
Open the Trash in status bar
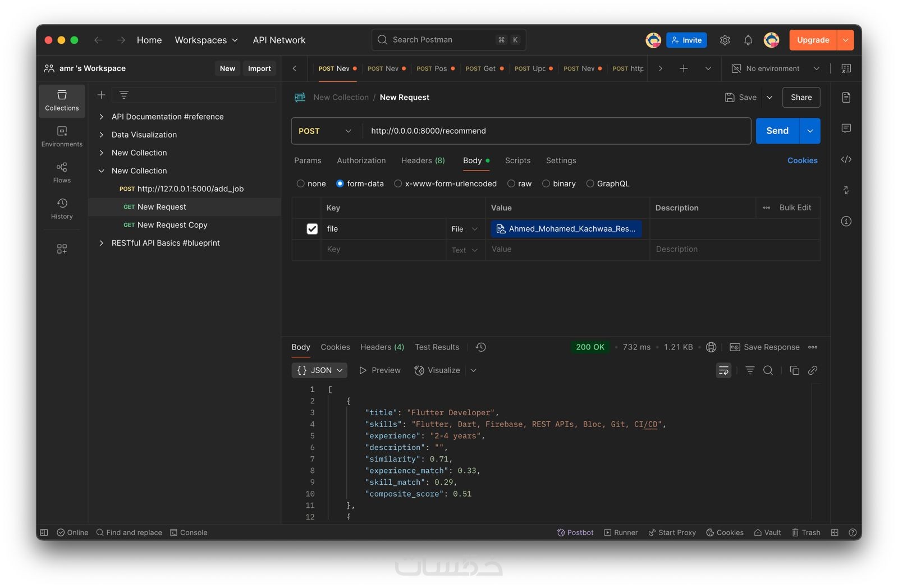pyautogui.click(x=806, y=532)
